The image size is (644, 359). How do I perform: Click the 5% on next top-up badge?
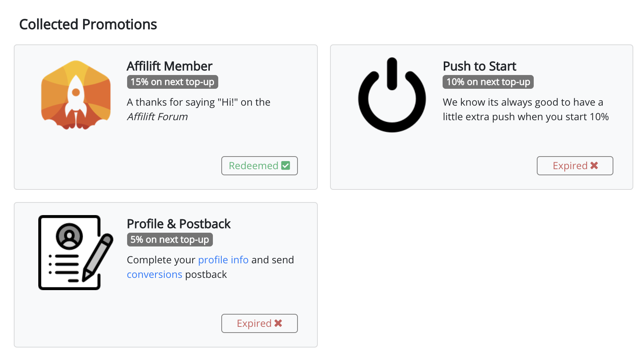(x=170, y=240)
